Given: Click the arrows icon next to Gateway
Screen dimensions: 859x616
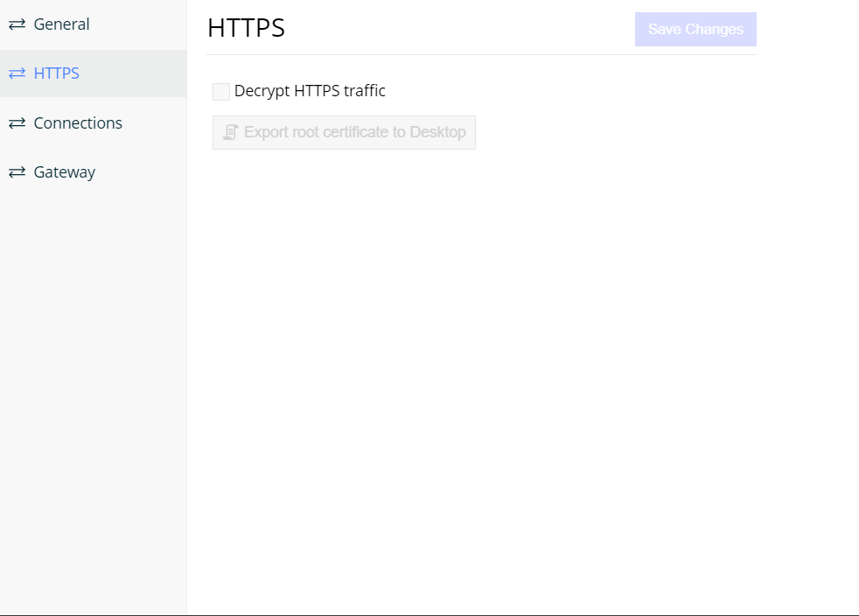Looking at the screenshot, I should [x=17, y=172].
